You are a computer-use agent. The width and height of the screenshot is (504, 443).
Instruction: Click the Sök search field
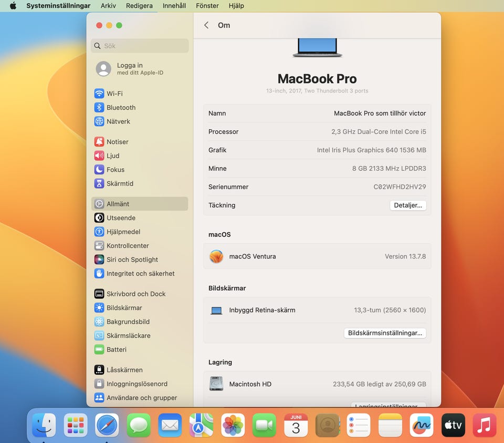(x=140, y=46)
